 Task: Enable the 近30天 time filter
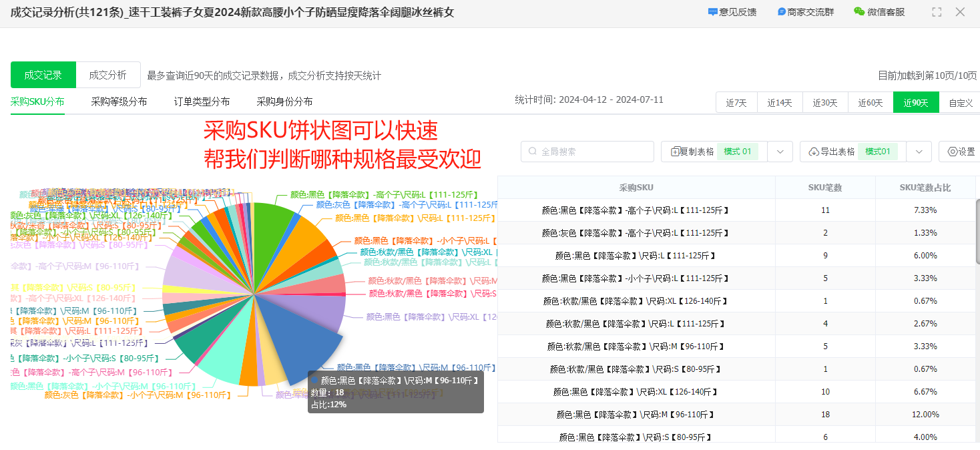824,102
